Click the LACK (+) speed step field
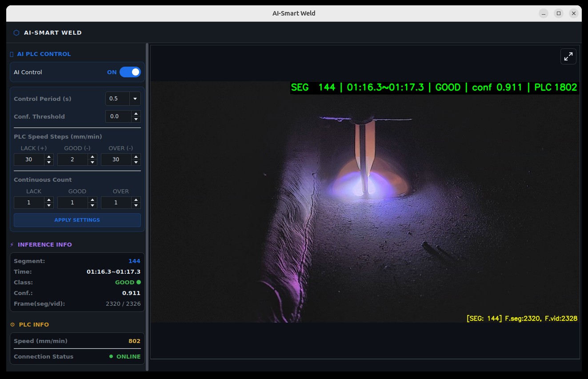 [29, 160]
